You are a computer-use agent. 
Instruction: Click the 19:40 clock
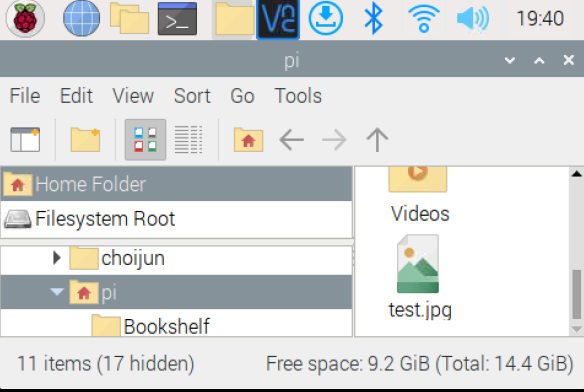click(x=540, y=19)
